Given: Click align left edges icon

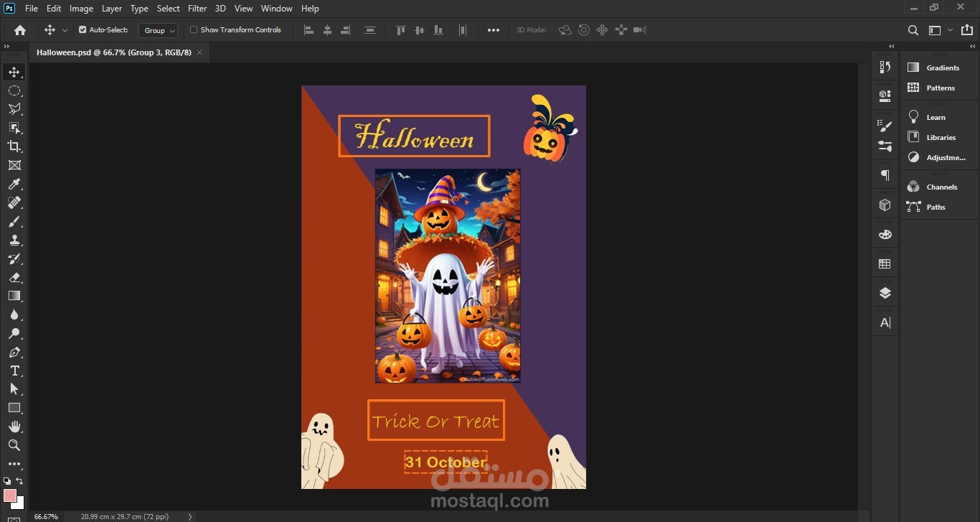Looking at the screenshot, I should coord(309,30).
